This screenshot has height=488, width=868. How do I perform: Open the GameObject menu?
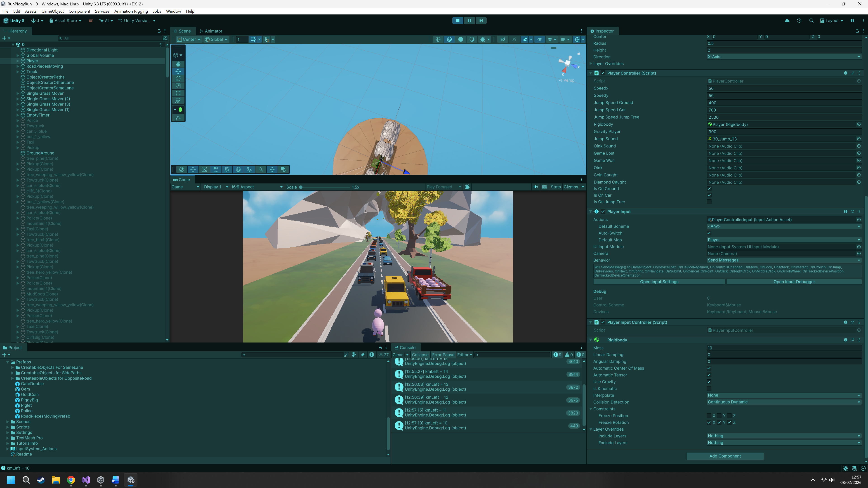click(53, 11)
